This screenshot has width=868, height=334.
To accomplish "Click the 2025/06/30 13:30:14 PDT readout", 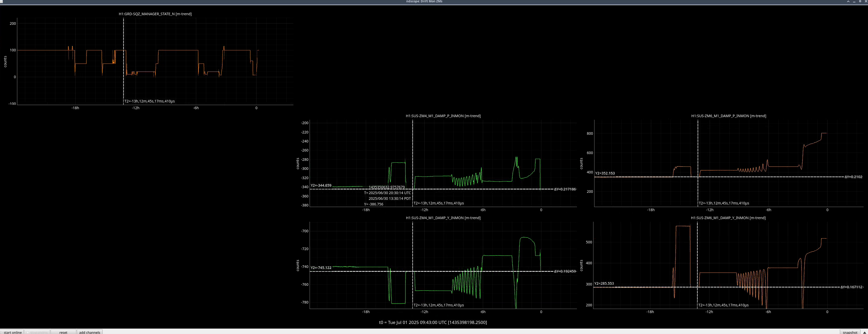I will [390, 198].
